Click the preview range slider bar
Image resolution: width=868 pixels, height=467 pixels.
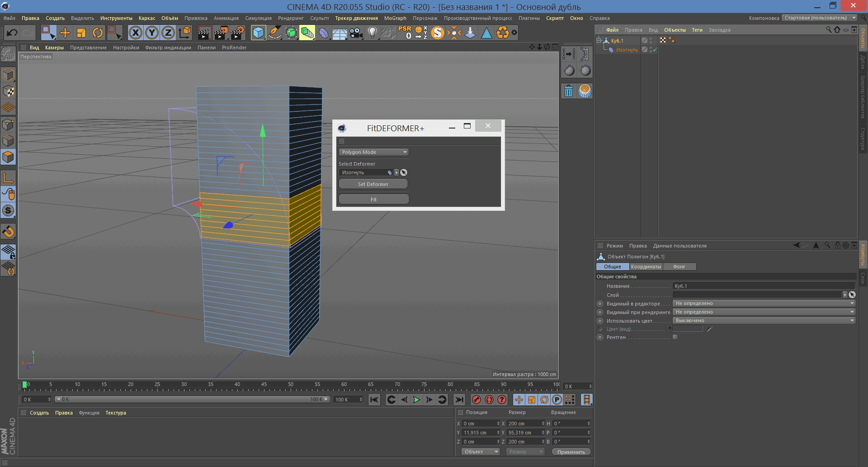coord(192,399)
